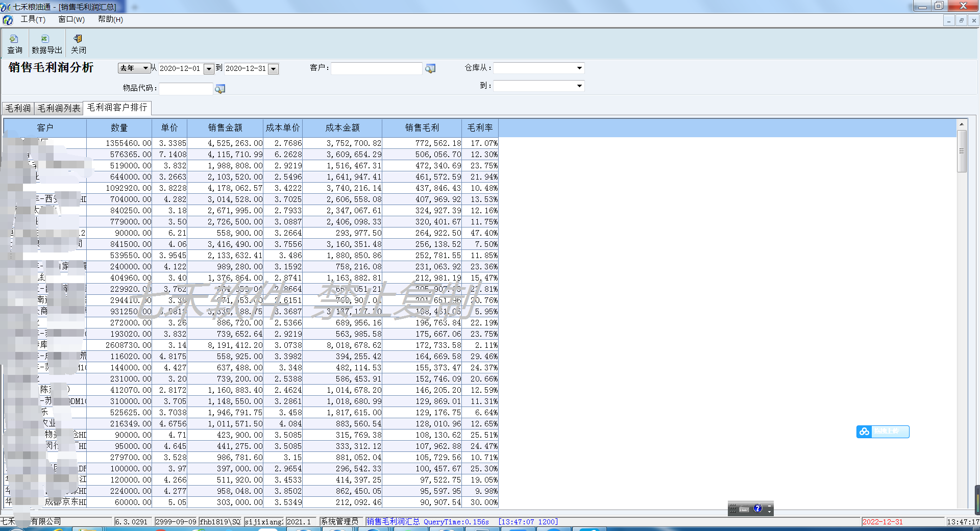Screen dimensions: 980x531
Task: Sort by the 成本金额 column header
Action: click(342, 128)
